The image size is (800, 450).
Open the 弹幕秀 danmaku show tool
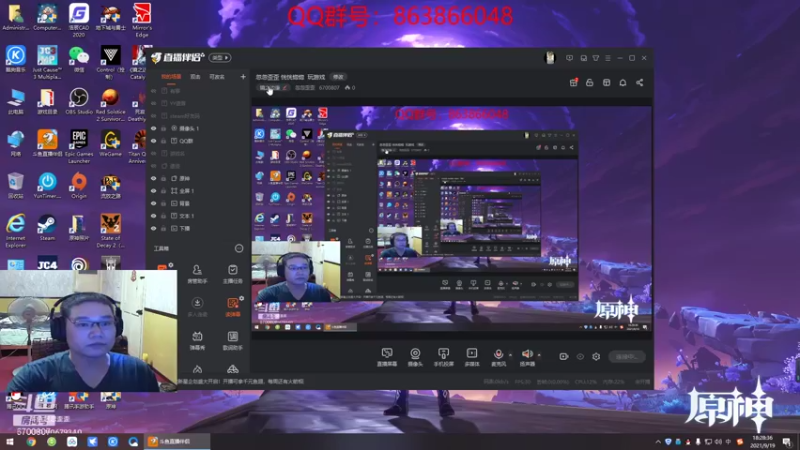(197, 341)
